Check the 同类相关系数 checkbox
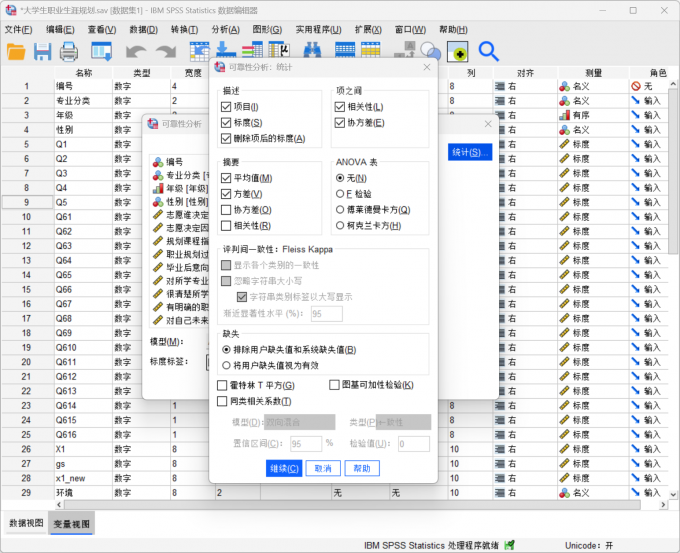Image resolution: width=680 pixels, height=553 pixels. coord(222,401)
